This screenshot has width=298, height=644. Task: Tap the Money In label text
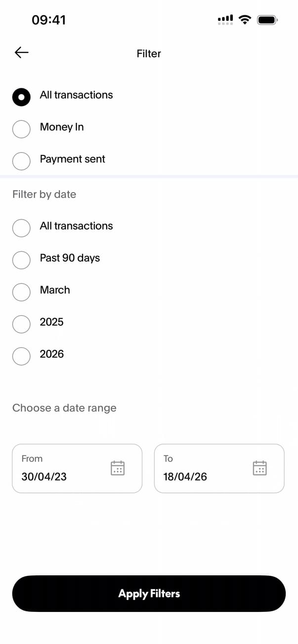point(62,127)
